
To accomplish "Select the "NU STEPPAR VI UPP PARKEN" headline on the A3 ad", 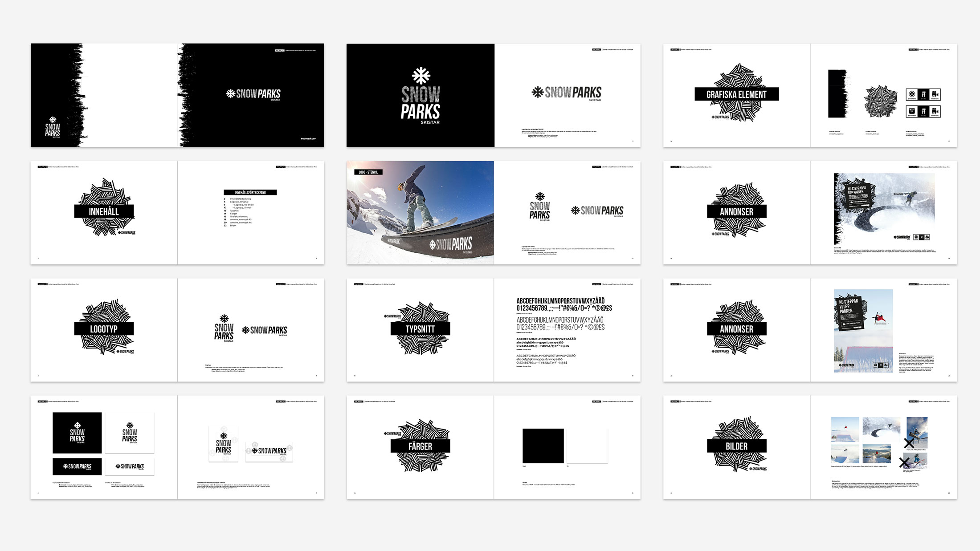I will [x=857, y=190].
